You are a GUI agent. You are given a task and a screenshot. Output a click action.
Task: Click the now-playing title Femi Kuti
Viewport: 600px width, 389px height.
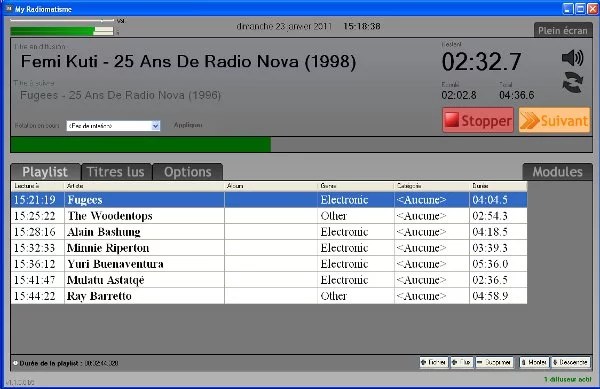pyautogui.click(x=188, y=62)
